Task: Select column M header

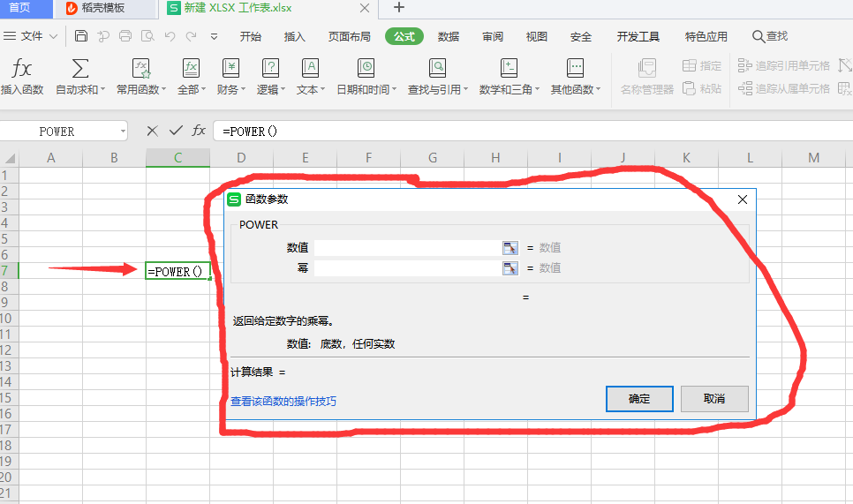Action: (814, 158)
